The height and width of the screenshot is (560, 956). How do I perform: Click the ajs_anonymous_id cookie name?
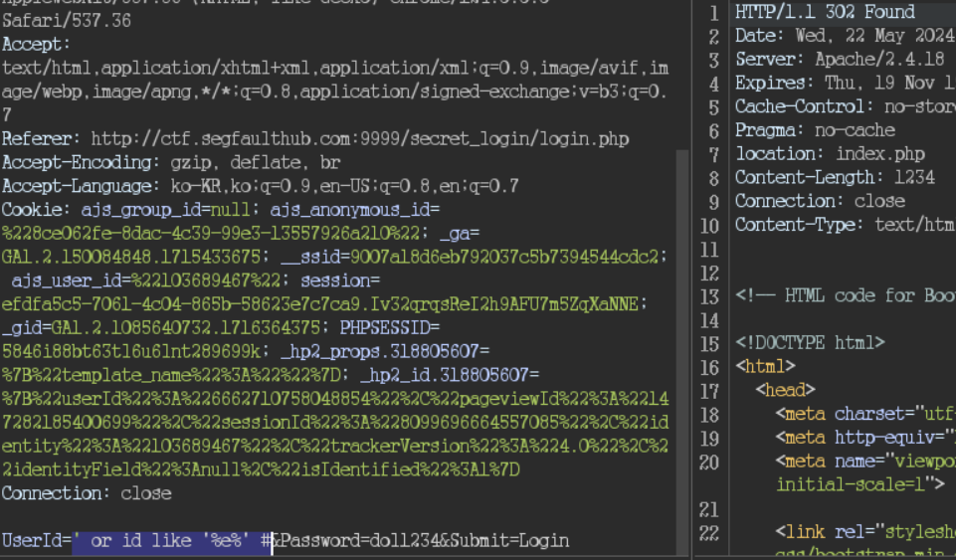349,210
